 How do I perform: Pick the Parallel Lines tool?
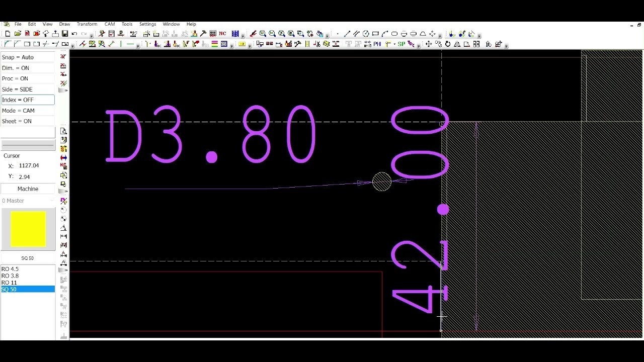[x=356, y=34]
